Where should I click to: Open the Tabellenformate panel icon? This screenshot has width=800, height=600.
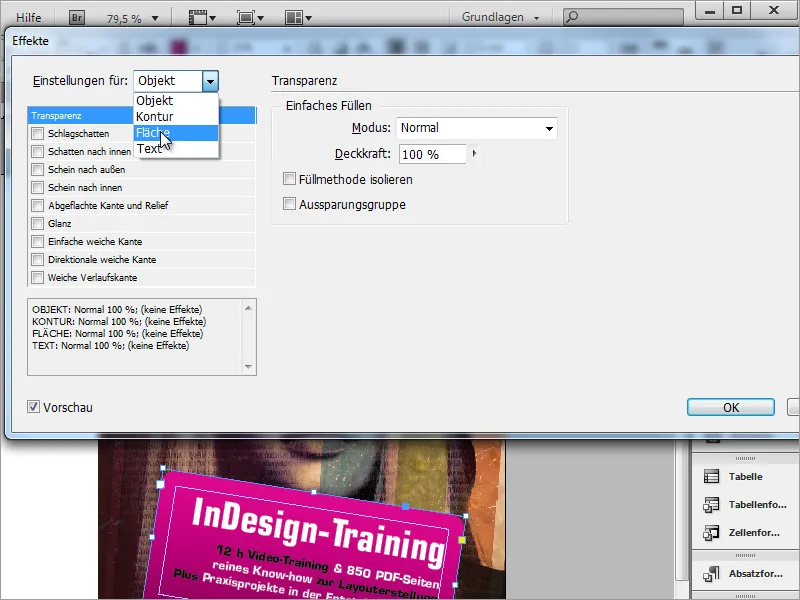click(x=711, y=505)
